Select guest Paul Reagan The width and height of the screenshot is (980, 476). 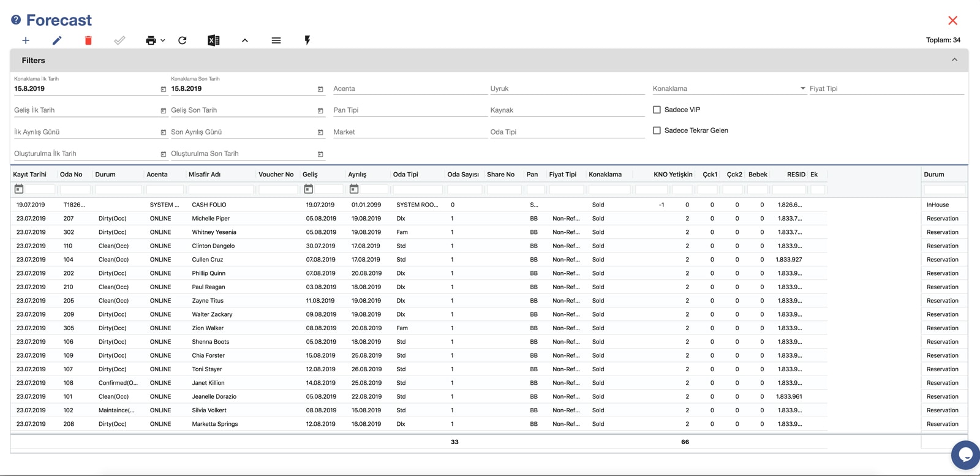(208, 287)
